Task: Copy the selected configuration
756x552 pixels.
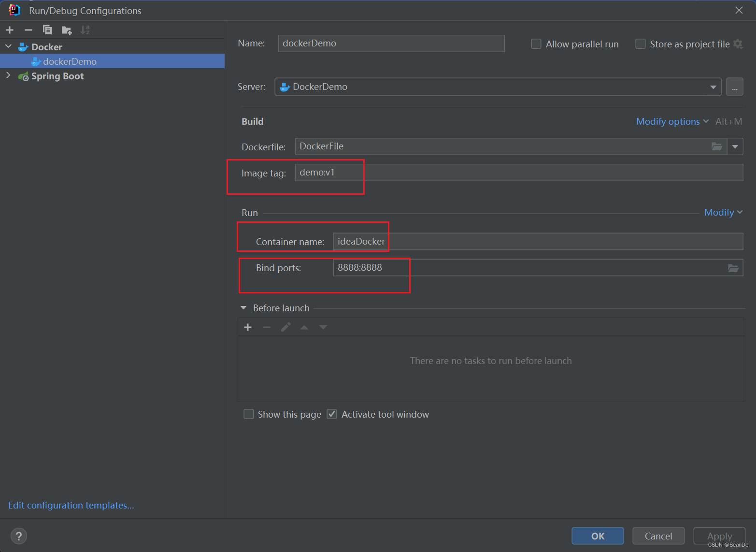Action: [x=47, y=30]
